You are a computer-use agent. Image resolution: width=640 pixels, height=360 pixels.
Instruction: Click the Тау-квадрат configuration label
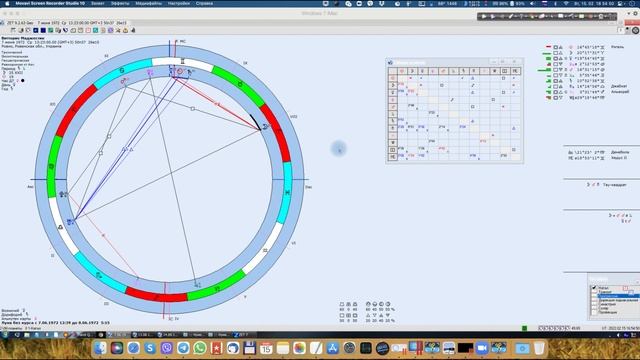point(614,185)
